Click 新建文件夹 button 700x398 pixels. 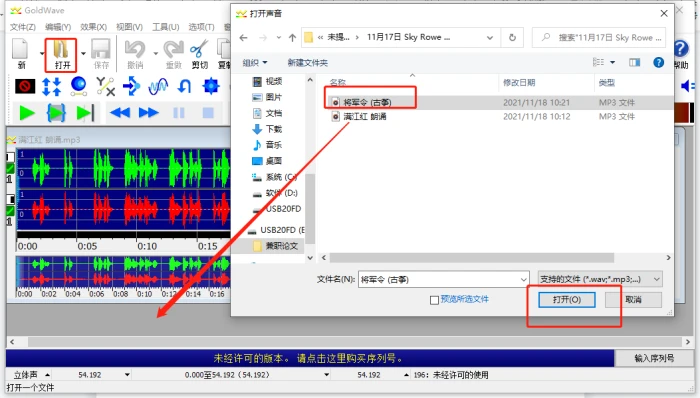(308, 63)
